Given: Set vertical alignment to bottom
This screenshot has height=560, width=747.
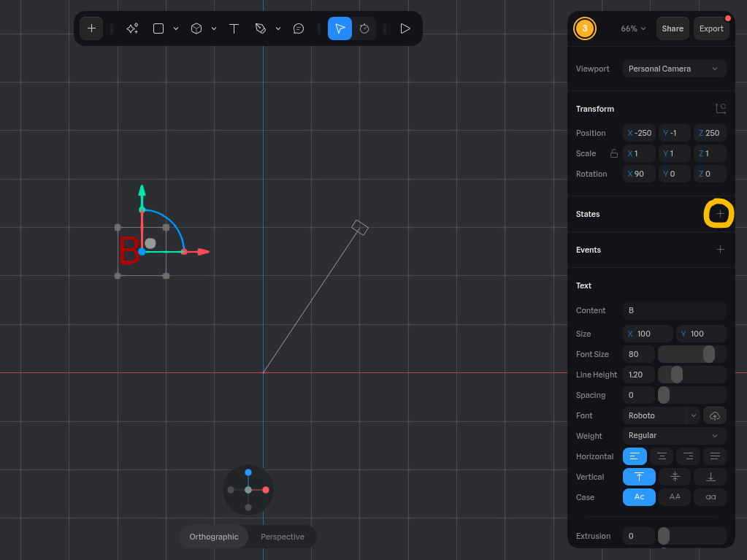Looking at the screenshot, I should 710,477.
